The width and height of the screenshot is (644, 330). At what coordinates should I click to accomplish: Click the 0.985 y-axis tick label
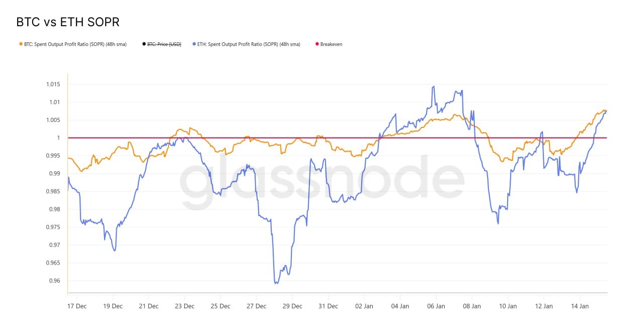(x=52, y=191)
